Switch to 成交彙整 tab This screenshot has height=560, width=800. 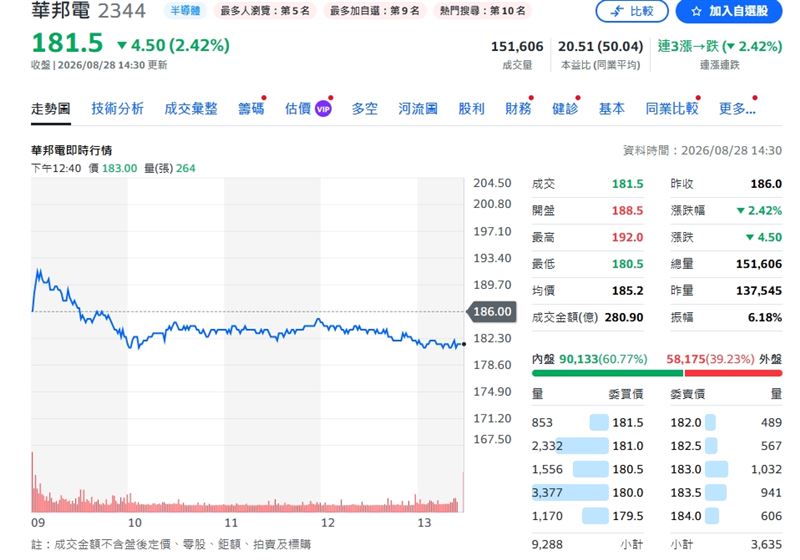[191, 109]
